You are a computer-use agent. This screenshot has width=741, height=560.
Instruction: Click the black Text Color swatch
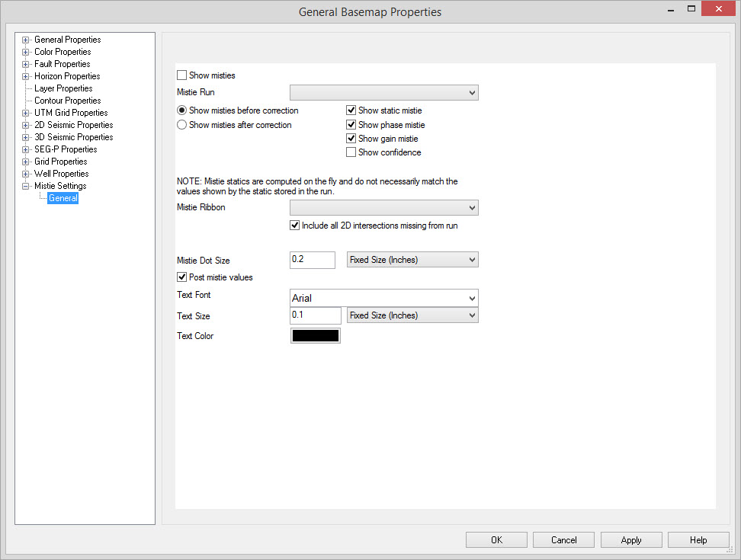[x=316, y=336]
